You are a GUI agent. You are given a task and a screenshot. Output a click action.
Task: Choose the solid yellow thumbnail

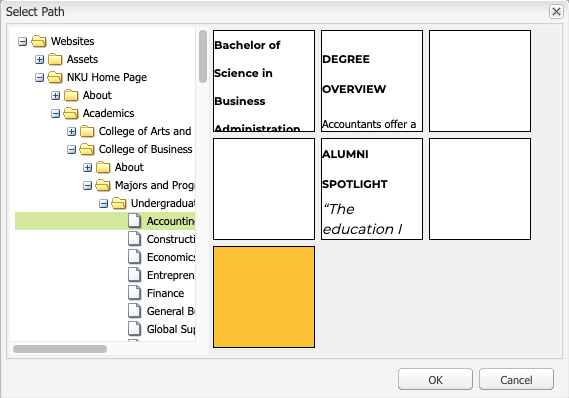click(264, 297)
